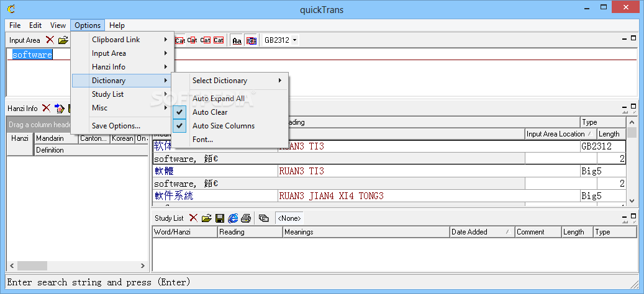Select the 軟體 dictionary entry

coord(215,171)
